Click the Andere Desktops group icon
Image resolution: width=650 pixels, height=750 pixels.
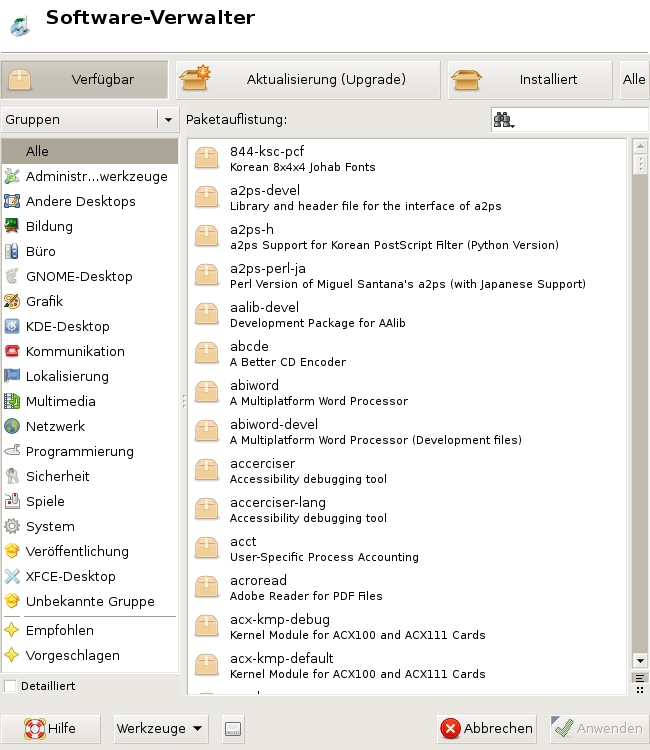tap(12, 201)
